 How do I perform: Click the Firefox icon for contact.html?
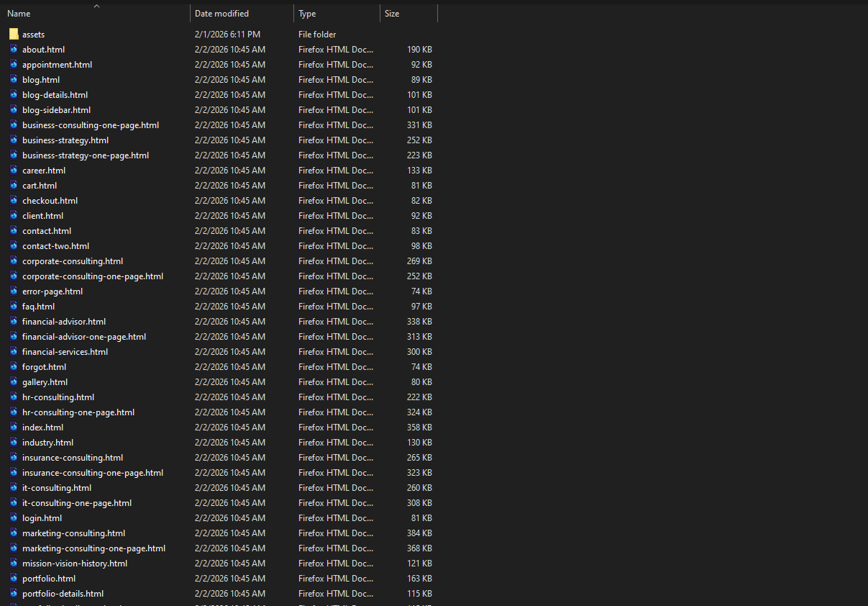tap(14, 230)
